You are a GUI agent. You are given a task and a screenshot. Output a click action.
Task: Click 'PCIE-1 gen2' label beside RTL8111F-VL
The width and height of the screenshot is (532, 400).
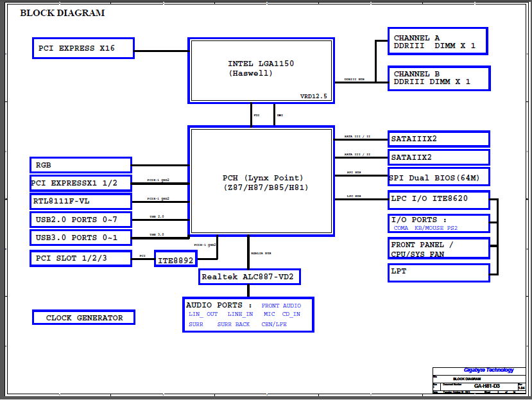click(x=158, y=198)
